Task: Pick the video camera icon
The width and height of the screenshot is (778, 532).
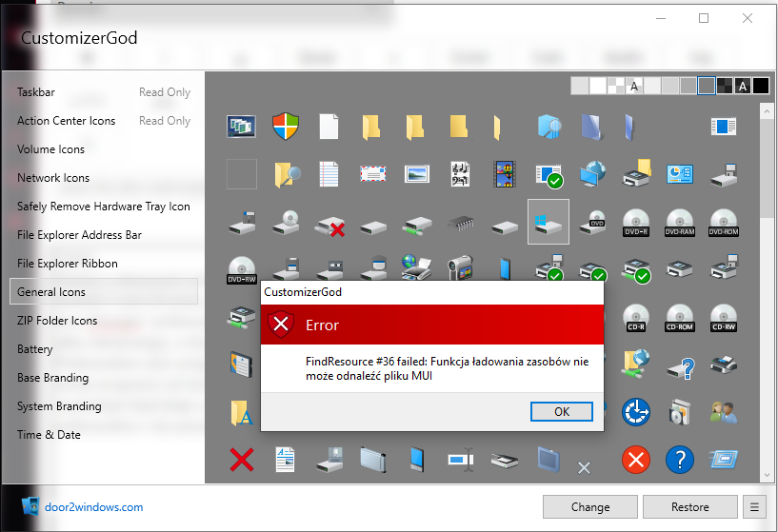Action: (x=461, y=267)
